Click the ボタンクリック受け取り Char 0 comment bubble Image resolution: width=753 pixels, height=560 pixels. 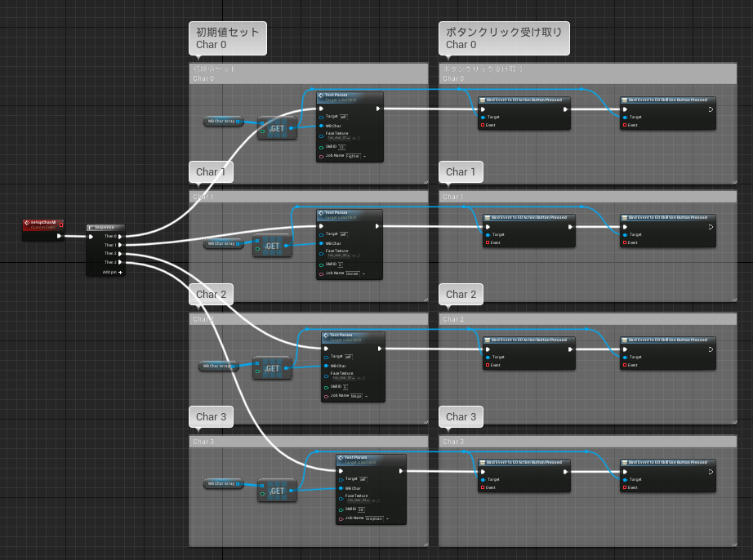[504, 38]
